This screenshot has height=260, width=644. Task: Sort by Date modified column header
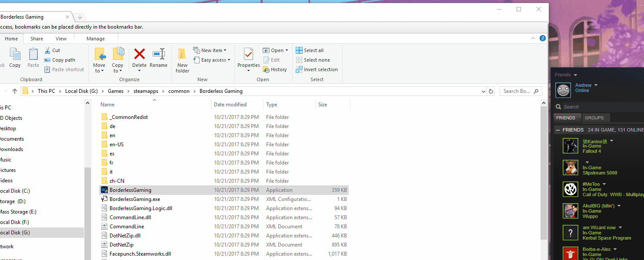coord(237,105)
